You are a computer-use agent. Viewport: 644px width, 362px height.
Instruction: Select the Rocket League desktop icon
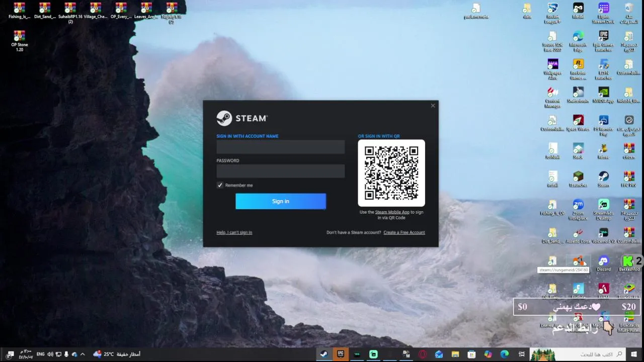click(x=552, y=14)
